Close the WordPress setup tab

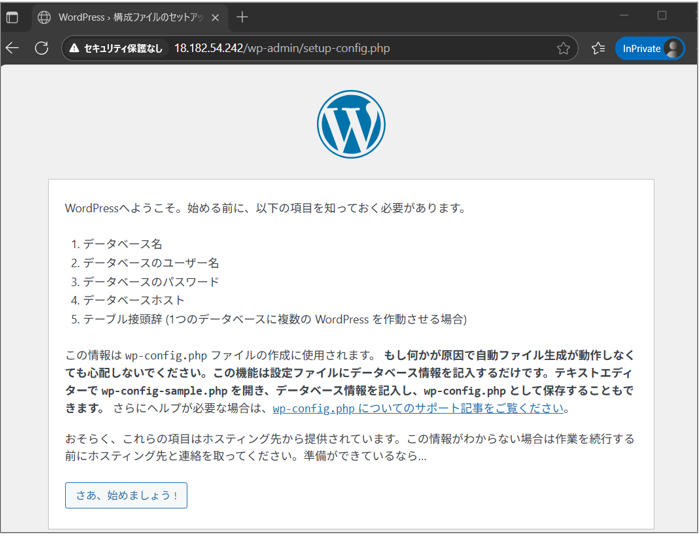[x=215, y=17]
